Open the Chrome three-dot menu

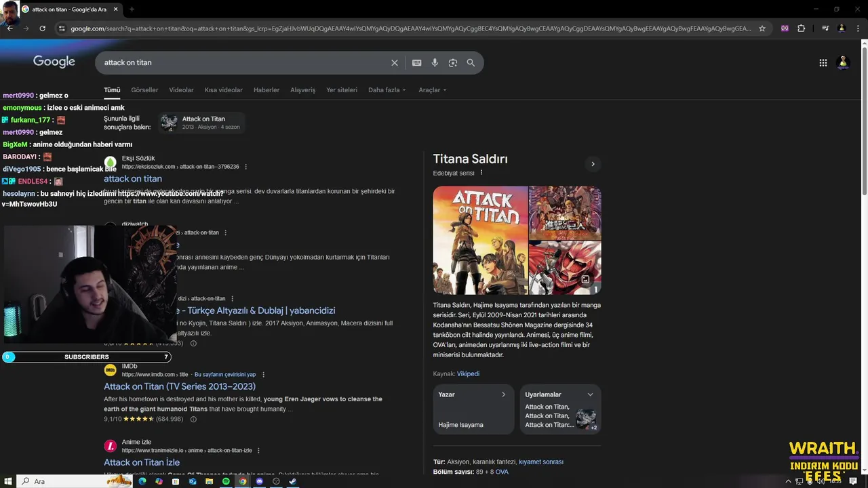point(858,28)
